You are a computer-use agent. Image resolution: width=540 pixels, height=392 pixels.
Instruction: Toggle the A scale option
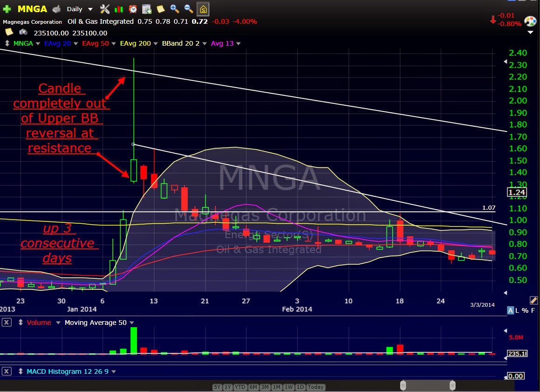pos(510,310)
